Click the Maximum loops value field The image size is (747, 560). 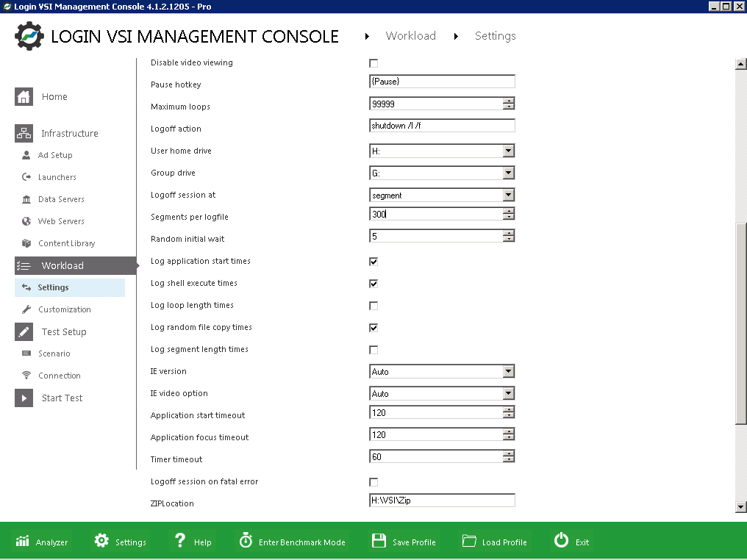coord(436,104)
